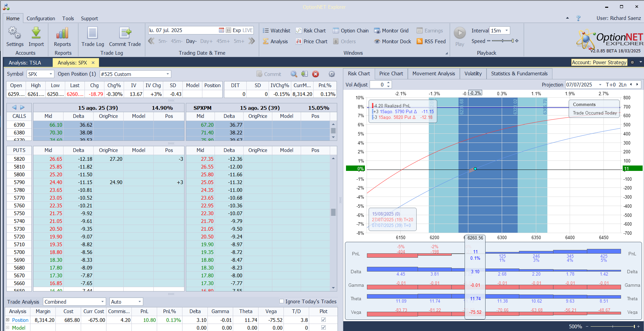Increase Vol Adjust with up stepper
This screenshot has height=331, width=644.
[389, 83]
